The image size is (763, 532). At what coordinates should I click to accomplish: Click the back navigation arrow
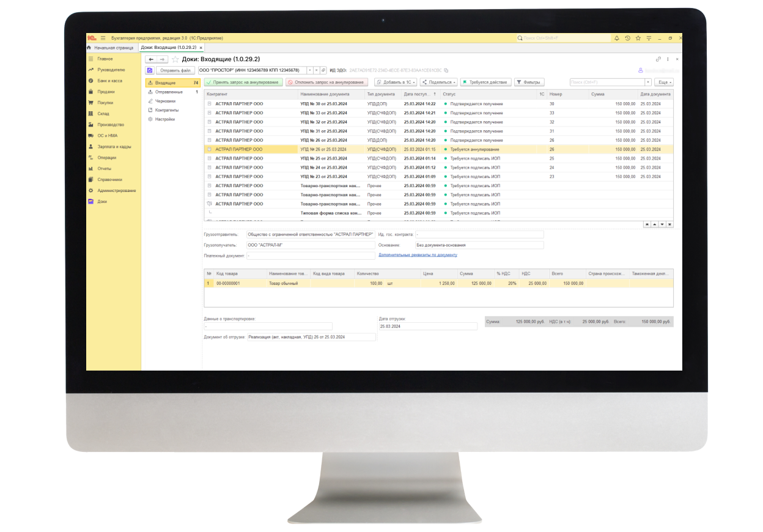151,59
